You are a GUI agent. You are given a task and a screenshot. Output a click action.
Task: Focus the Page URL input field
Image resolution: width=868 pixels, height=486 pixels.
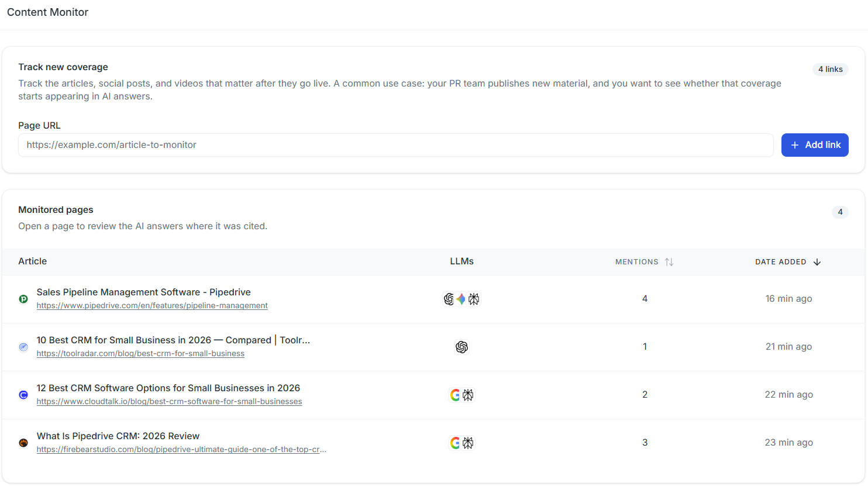coord(396,145)
